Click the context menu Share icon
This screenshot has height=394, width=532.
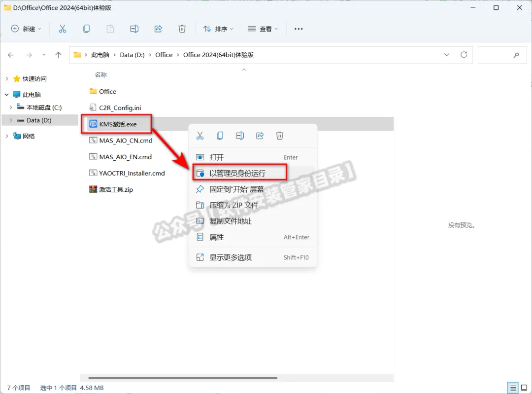tap(260, 136)
